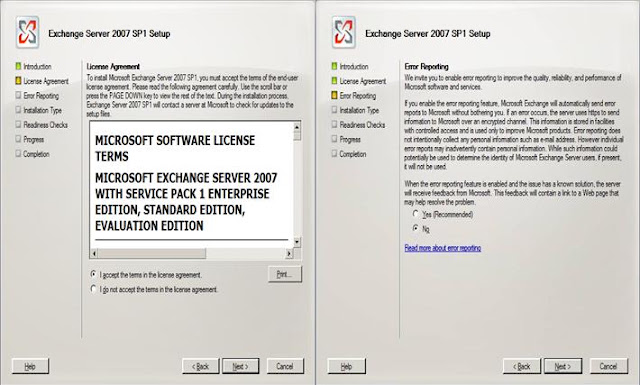The image size is (640, 385).
Task: Click the 'License Agreement' page heading in the left window
Action: 113,66
